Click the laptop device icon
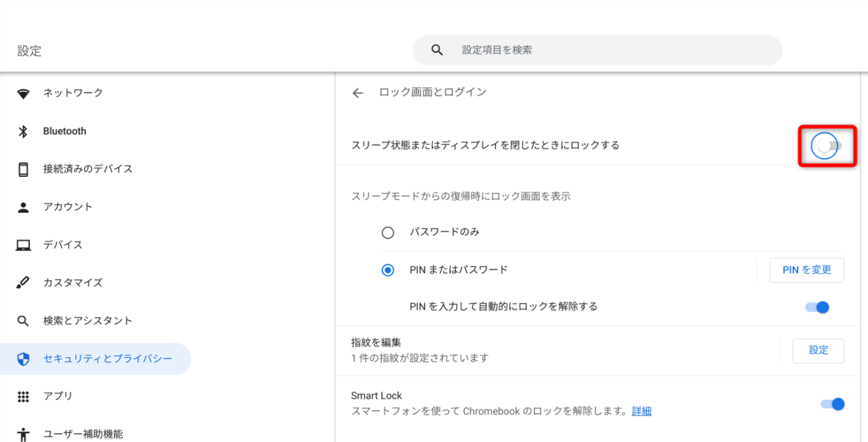This screenshot has width=868, height=442. [24, 245]
